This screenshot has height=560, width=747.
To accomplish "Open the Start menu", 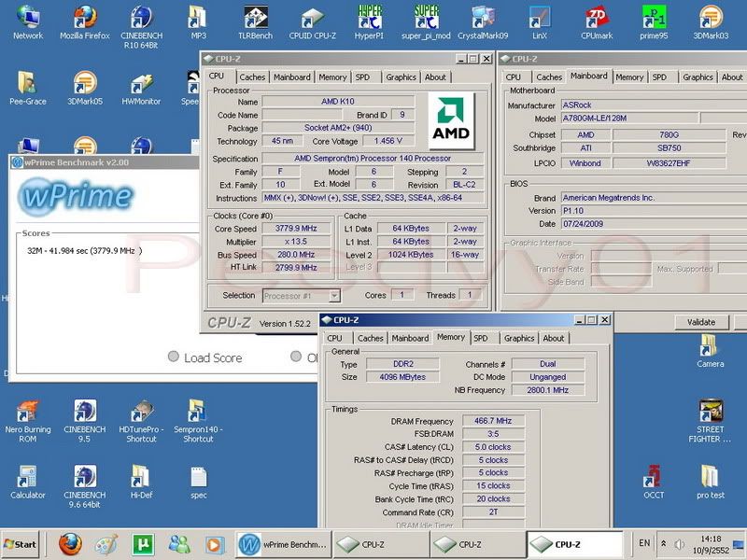I will (21, 544).
